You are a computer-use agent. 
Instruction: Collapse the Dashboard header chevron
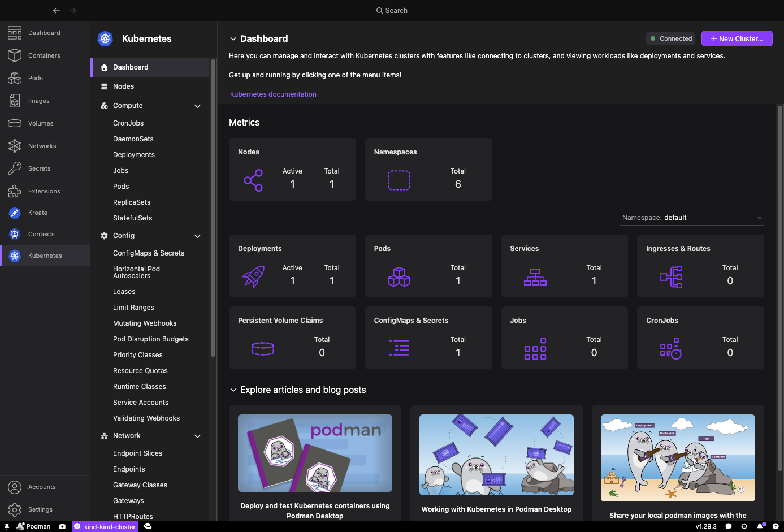[233, 39]
